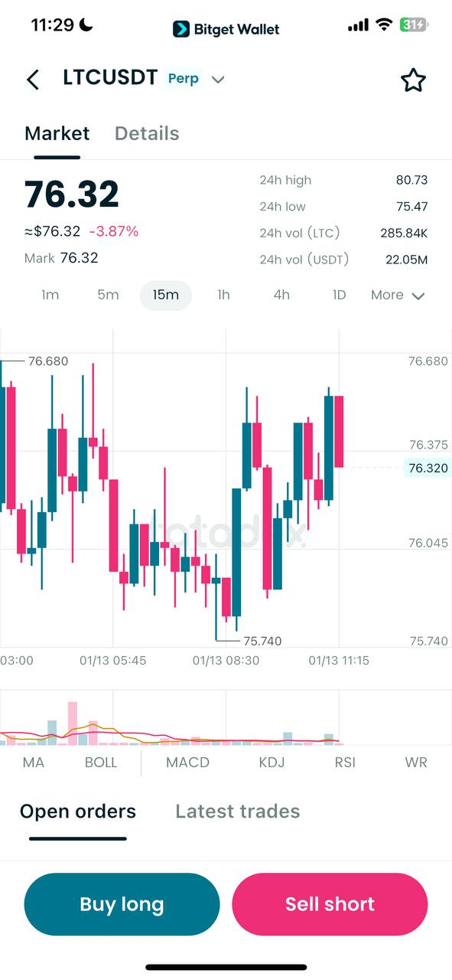Switch the chart to the 1h timeframe
The width and height of the screenshot is (452, 980).
click(223, 295)
